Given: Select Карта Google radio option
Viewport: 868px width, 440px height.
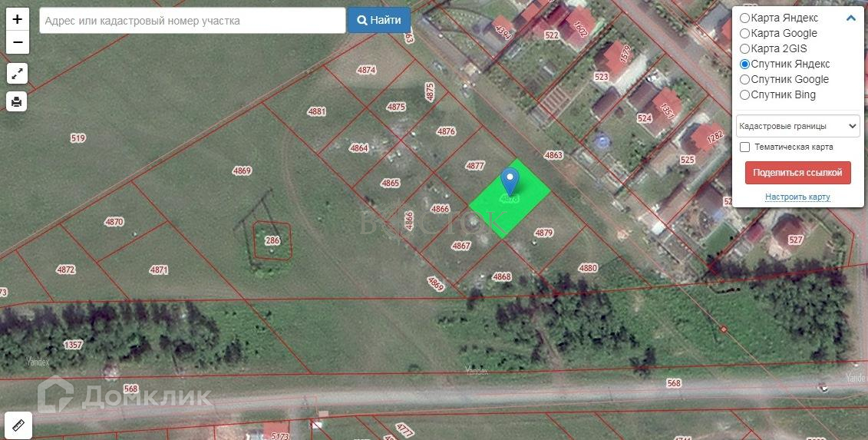Looking at the screenshot, I should click(745, 33).
